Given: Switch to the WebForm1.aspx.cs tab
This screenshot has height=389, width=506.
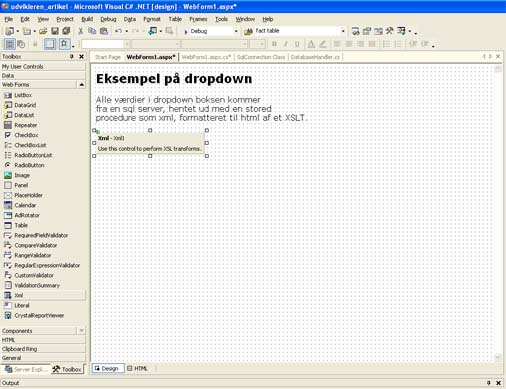Looking at the screenshot, I should pyautogui.click(x=206, y=57).
